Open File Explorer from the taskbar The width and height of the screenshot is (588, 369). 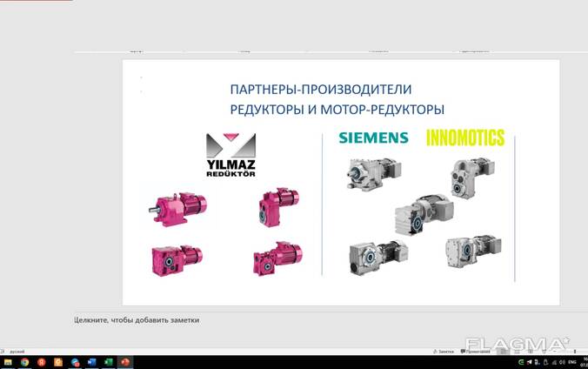8,362
